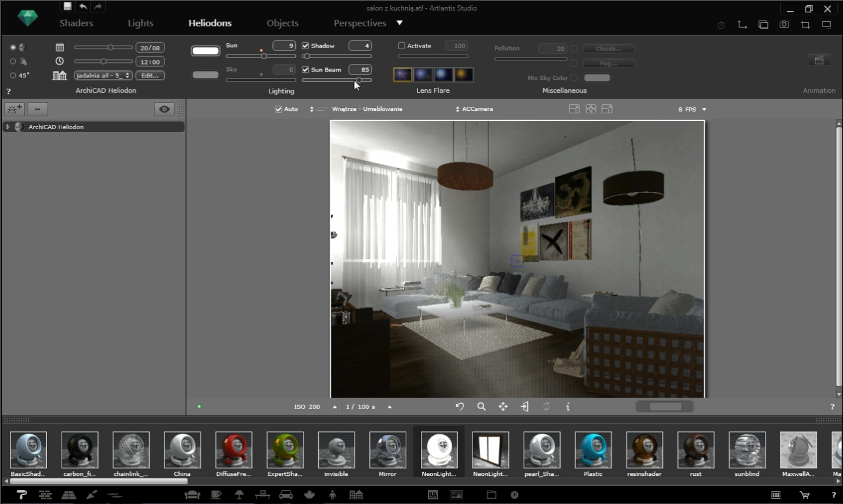Click the sky color gray swatch
This screenshot has width=843, height=504.
(x=205, y=75)
